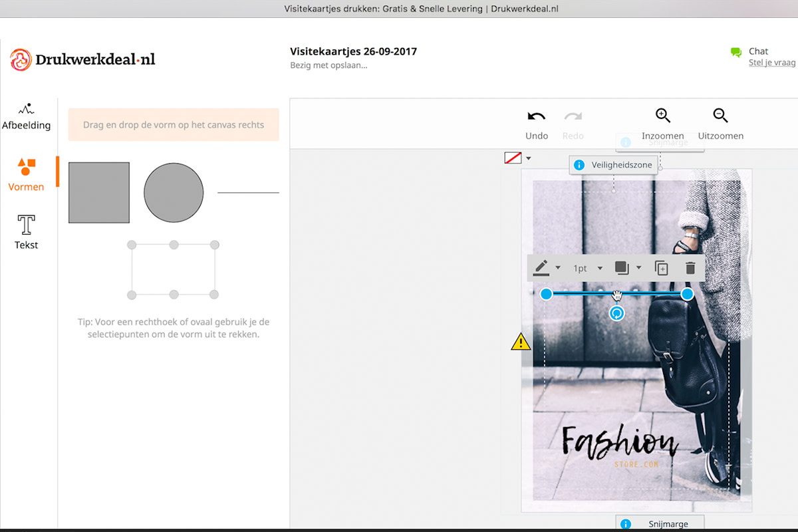The width and height of the screenshot is (798, 532).
Task: Click the Drukwerkdeal.nl logo
Action: [83, 59]
